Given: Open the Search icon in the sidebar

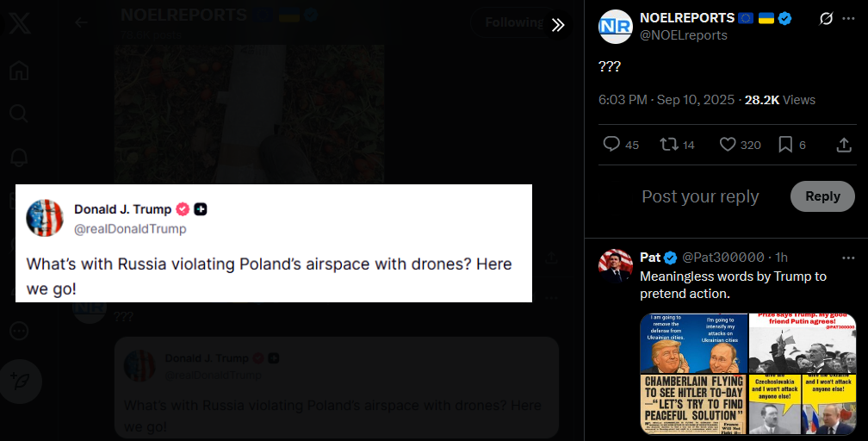Looking at the screenshot, I should (x=19, y=114).
